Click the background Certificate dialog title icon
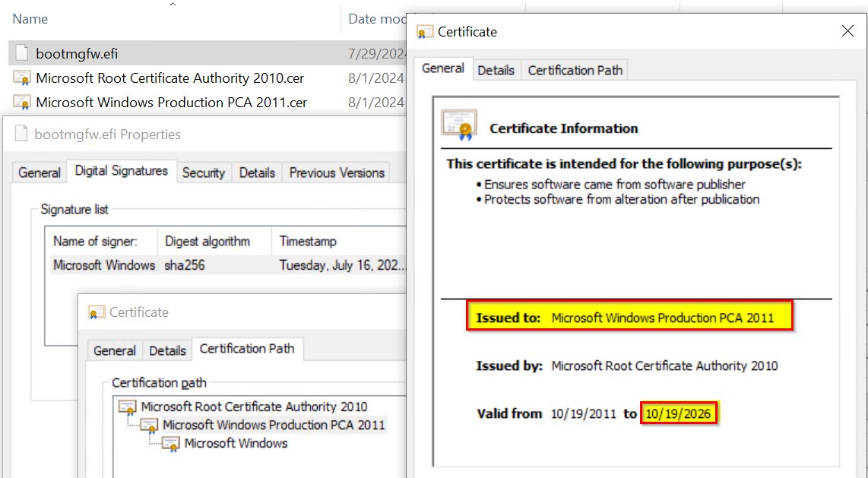The height and width of the screenshot is (478, 868). point(97,312)
